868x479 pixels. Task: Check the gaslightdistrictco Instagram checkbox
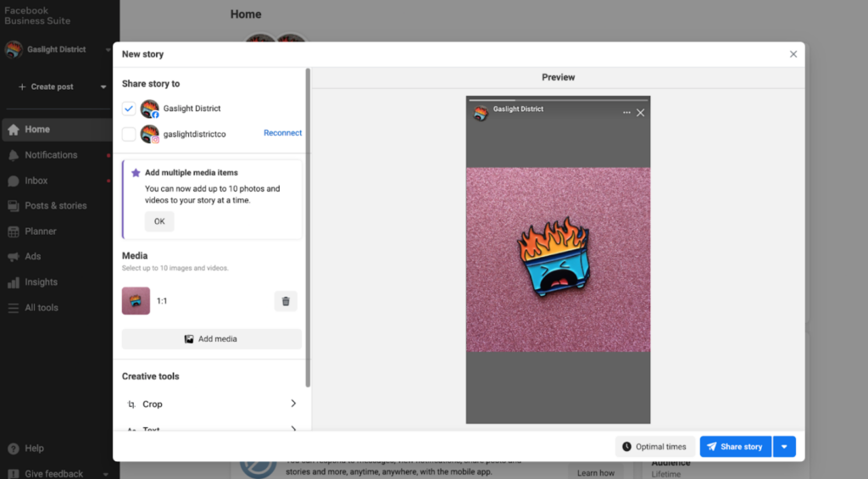pos(129,134)
